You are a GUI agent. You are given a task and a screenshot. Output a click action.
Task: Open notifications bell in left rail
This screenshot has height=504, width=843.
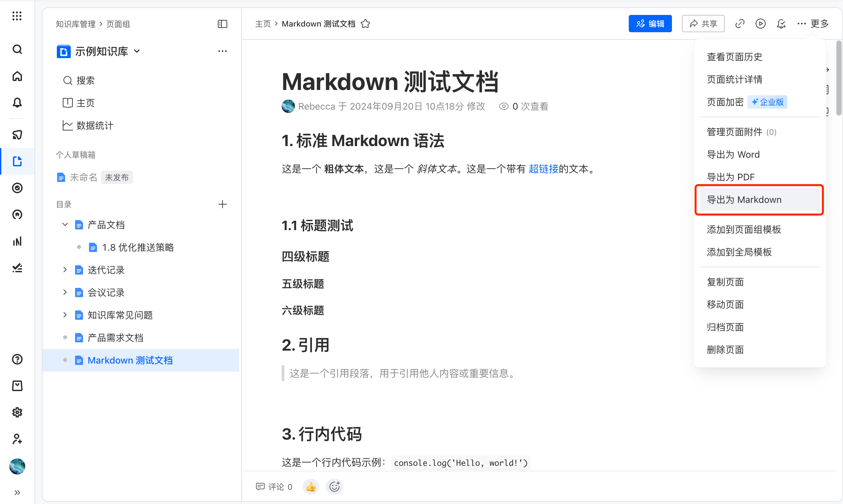coord(17,103)
